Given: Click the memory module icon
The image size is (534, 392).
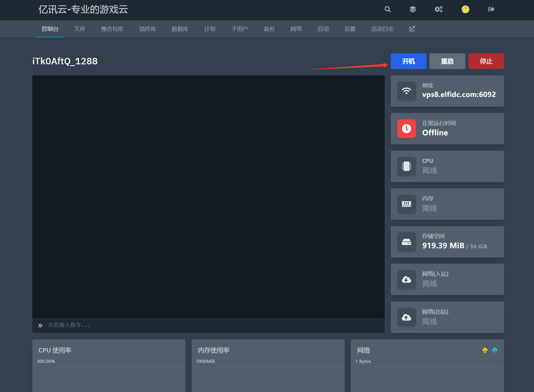Looking at the screenshot, I should [406, 204].
